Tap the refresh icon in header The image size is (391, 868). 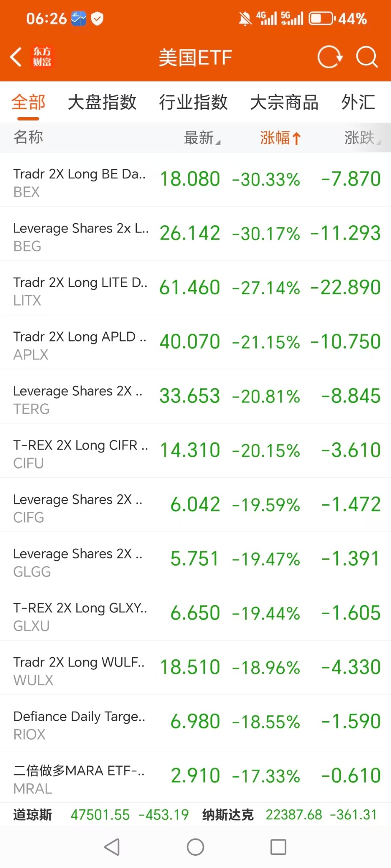[x=329, y=57]
